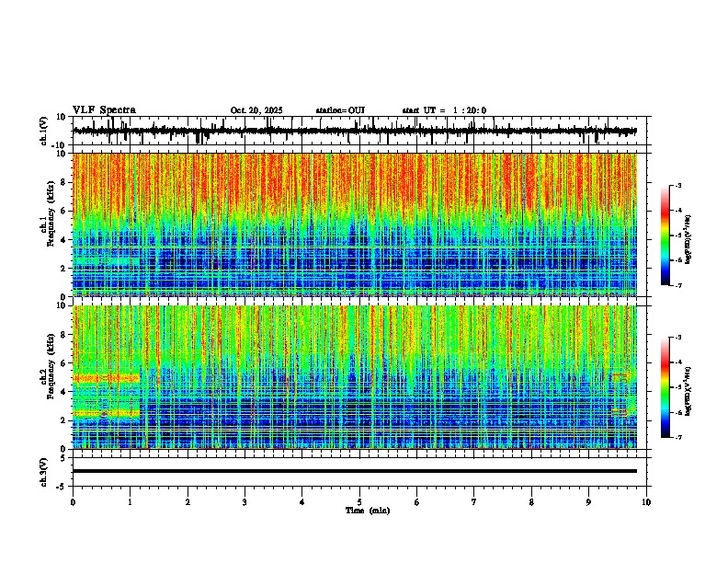728x563 pixels.
Task: Click time axis tick label "10"
Action: click(646, 502)
